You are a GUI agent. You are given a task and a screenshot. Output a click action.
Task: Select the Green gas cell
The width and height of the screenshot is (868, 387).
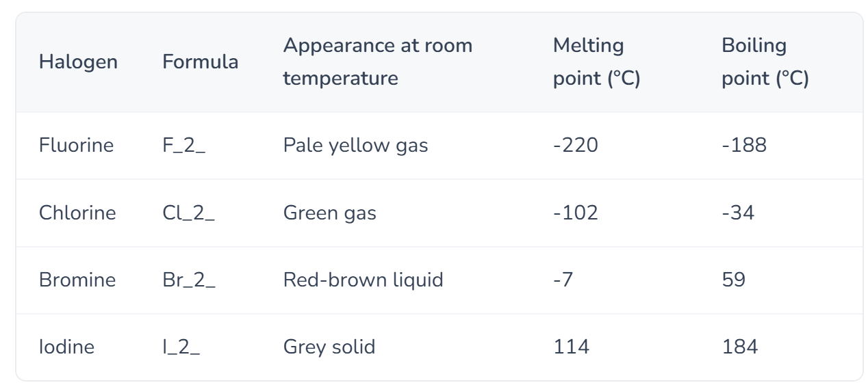pos(330,213)
